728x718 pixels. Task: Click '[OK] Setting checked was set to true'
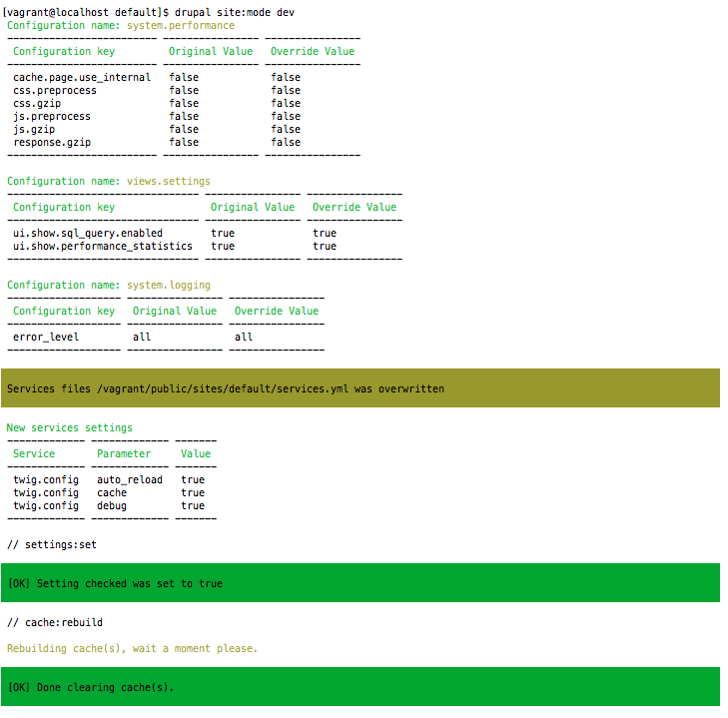(361, 583)
